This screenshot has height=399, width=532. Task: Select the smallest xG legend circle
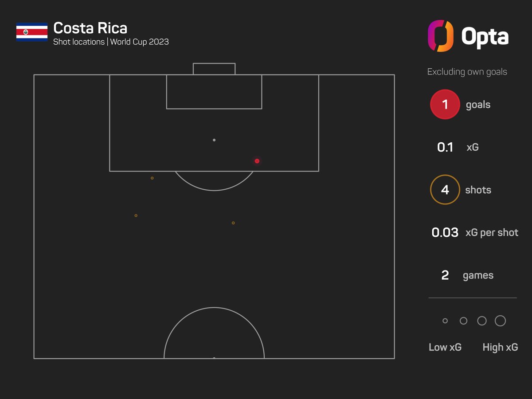pyautogui.click(x=445, y=321)
